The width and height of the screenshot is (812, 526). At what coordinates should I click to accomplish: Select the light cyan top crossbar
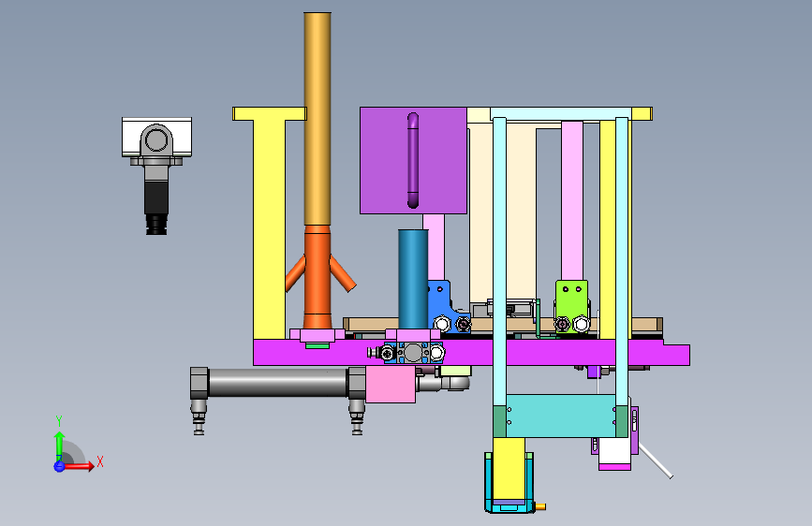click(561, 114)
